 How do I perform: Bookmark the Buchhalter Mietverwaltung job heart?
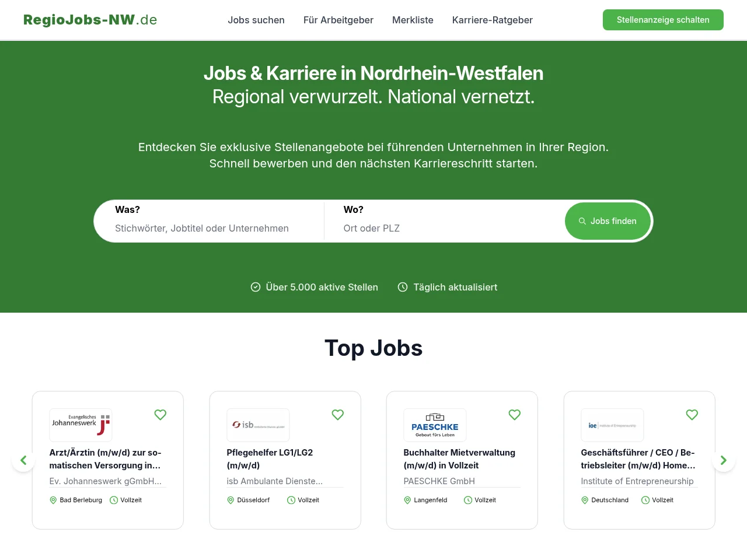pos(515,415)
